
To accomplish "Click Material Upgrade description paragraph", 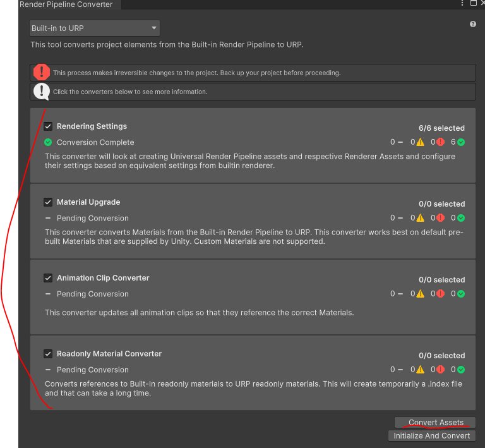I will tap(254, 237).
